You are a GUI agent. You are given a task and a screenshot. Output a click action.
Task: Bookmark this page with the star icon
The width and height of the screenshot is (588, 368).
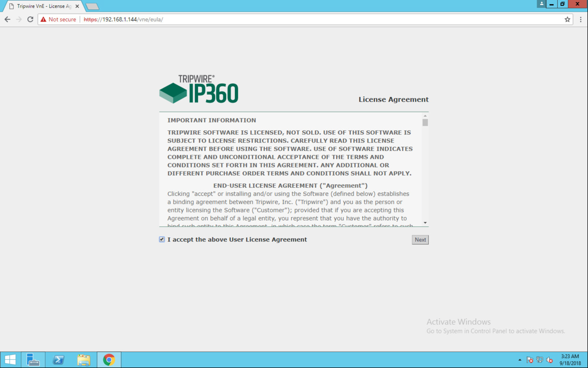coord(567,19)
